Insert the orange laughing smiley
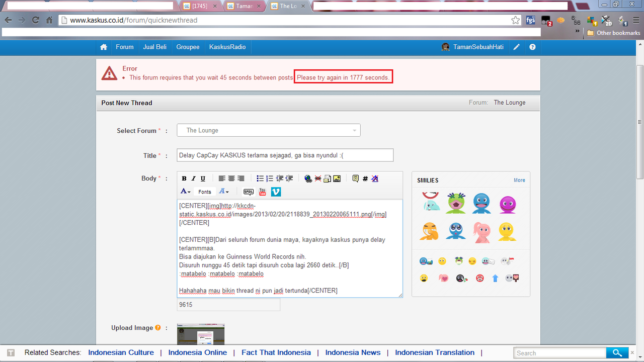The width and height of the screenshot is (644, 362). pos(429,231)
